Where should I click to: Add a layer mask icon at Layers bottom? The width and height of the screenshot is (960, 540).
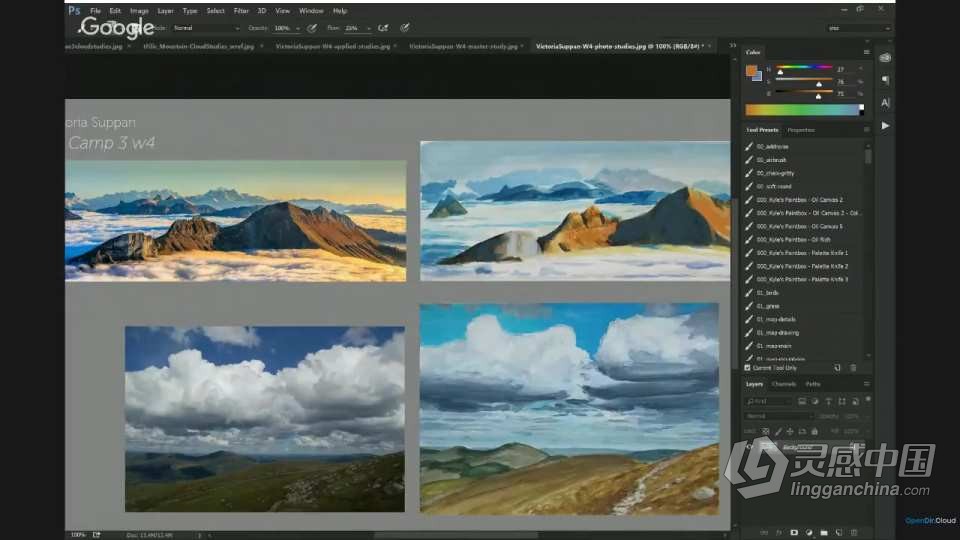click(x=794, y=533)
